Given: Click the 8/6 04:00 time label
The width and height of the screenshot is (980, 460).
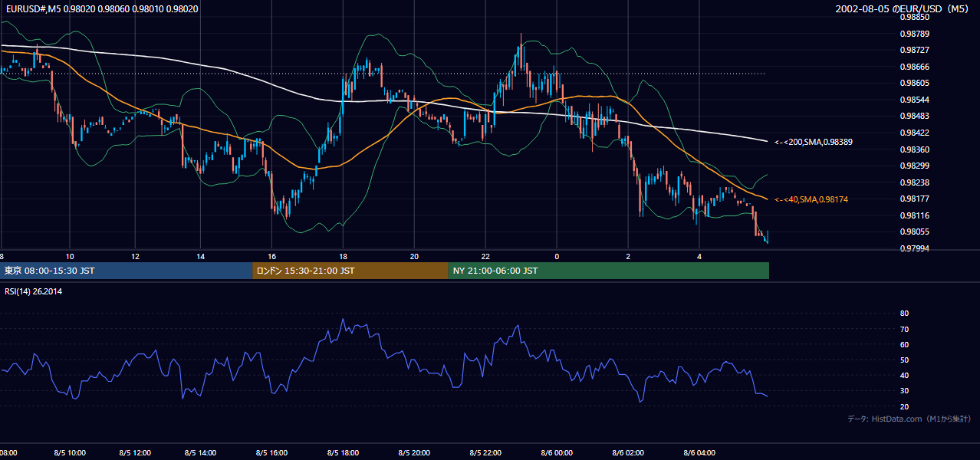Looking at the screenshot, I should coord(699,453).
